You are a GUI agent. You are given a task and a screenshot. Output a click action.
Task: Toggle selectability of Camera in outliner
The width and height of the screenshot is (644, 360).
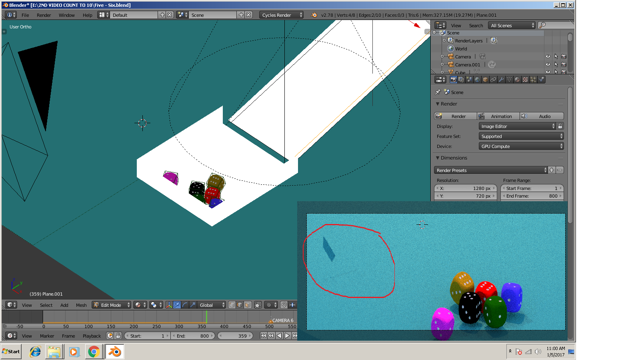click(x=556, y=56)
